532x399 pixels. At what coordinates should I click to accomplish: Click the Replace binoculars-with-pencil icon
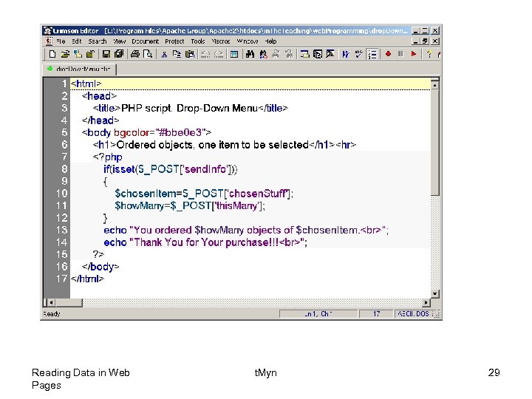point(263,54)
